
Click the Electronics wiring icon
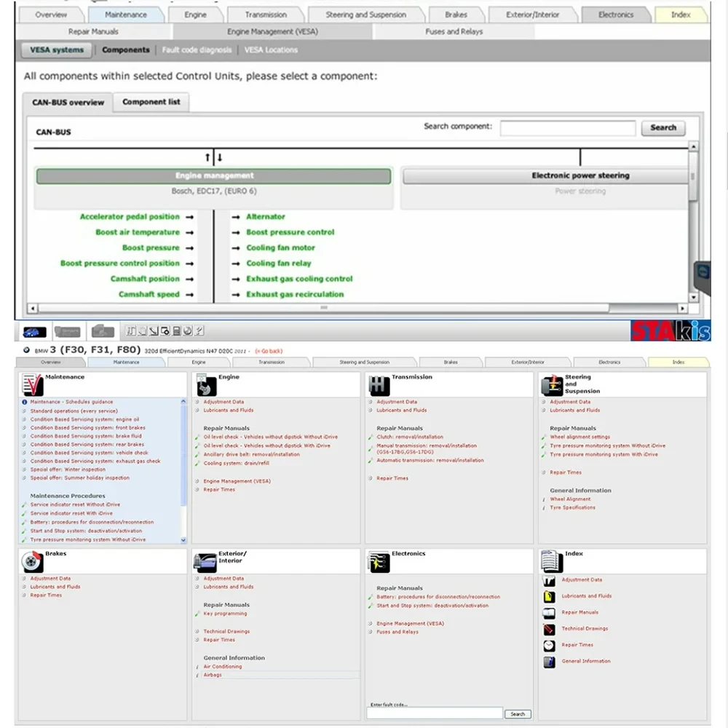coord(379,562)
